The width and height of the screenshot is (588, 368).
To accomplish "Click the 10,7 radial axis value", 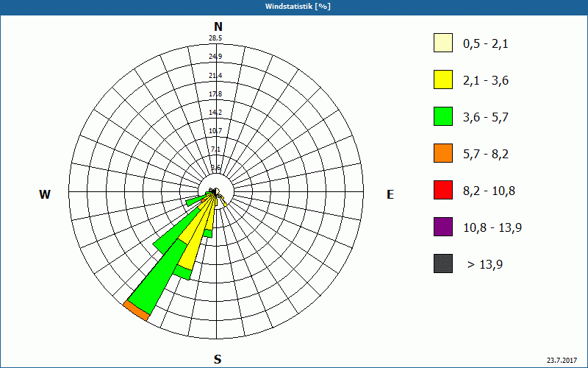I will (215, 131).
